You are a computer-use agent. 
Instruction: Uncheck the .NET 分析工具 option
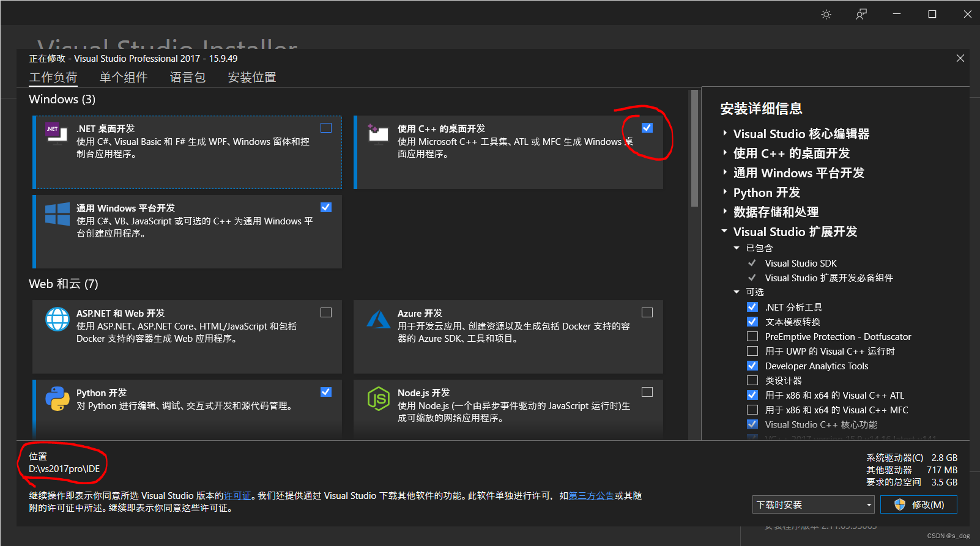click(752, 307)
